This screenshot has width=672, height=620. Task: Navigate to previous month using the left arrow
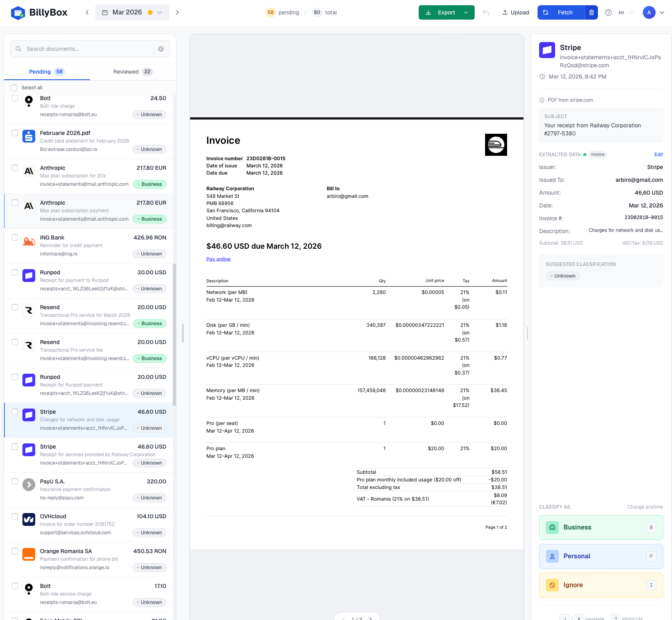coord(87,12)
